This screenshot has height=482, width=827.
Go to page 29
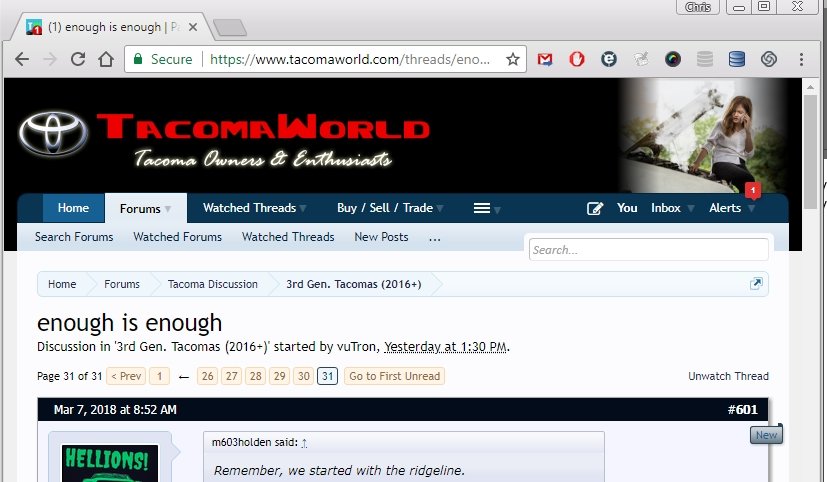280,376
